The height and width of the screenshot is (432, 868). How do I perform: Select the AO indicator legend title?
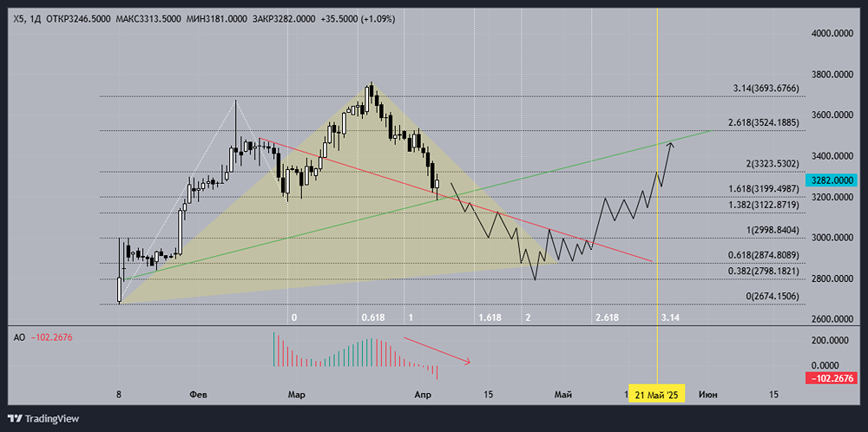click(x=19, y=337)
